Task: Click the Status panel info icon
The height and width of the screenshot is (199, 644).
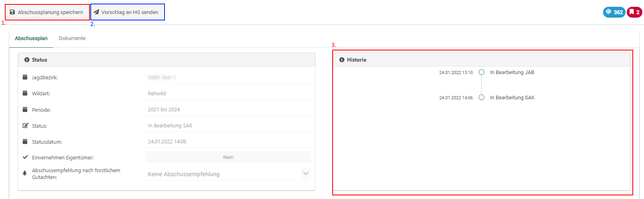Action: coord(27,60)
